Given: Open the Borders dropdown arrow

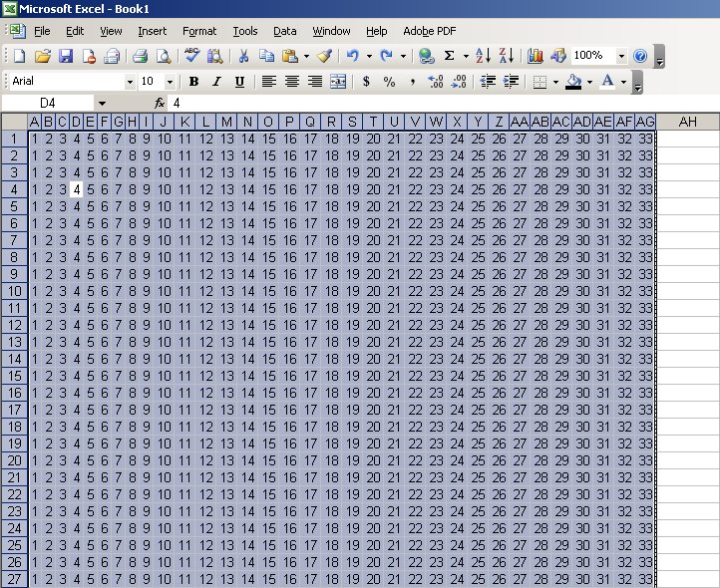Looking at the screenshot, I should [x=555, y=82].
